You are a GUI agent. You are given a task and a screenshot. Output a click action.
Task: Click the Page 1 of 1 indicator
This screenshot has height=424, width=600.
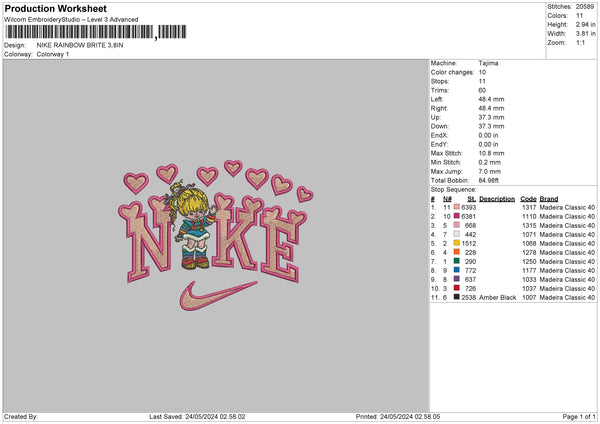pos(579,416)
